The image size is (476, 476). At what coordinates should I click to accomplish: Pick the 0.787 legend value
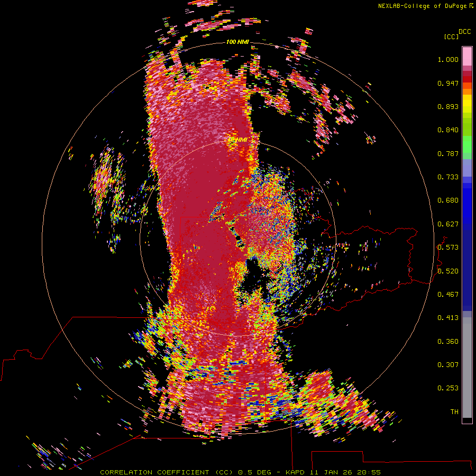point(448,153)
